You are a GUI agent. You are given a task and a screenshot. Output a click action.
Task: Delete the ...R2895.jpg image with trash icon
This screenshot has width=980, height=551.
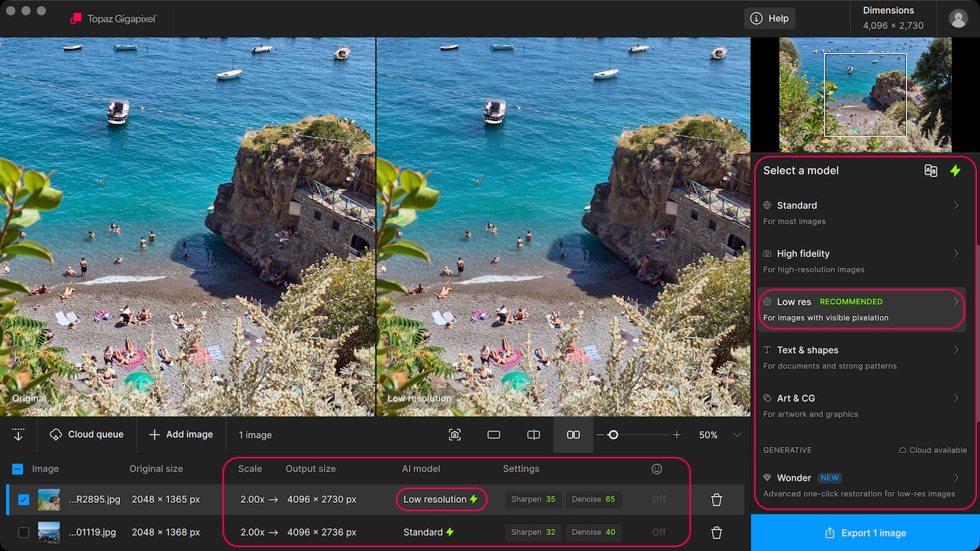(717, 500)
